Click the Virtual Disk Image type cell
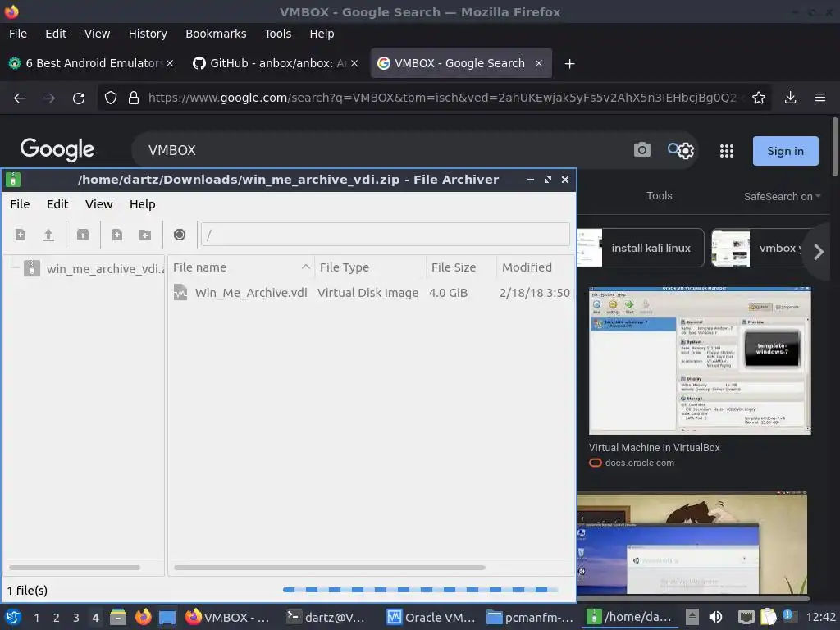Image resolution: width=840 pixels, height=630 pixels. pyautogui.click(x=368, y=293)
